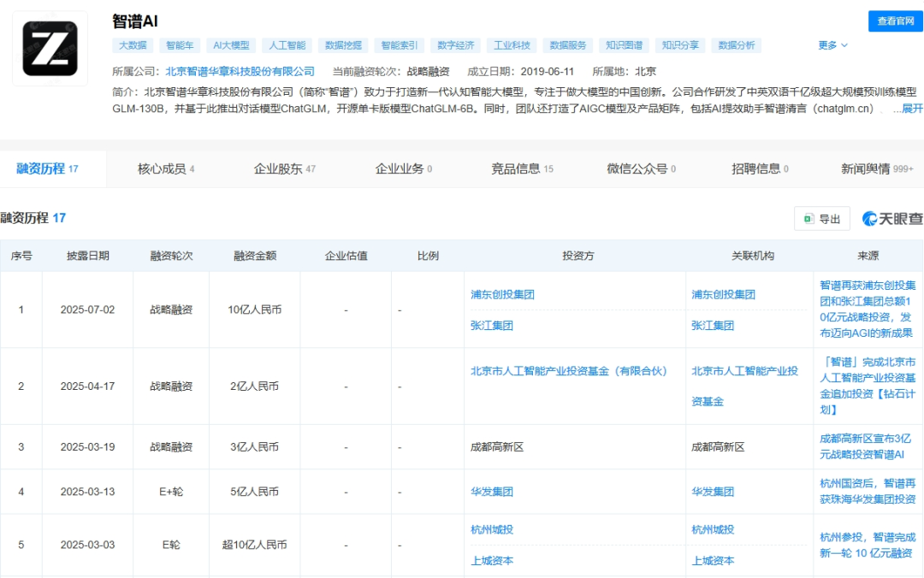This screenshot has height=578, width=924.
Task: Click the chevron next to 更多
Action: click(845, 45)
